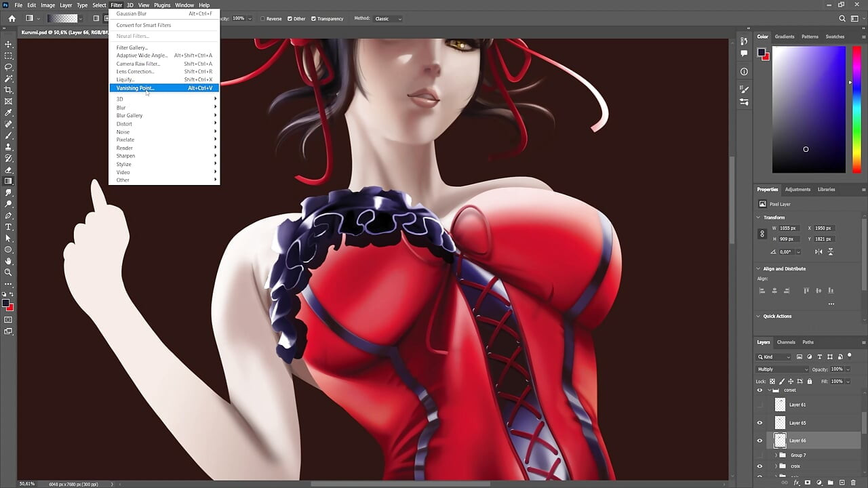Select the Brush tool
Screen dimensions: 868x488
[9, 136]
